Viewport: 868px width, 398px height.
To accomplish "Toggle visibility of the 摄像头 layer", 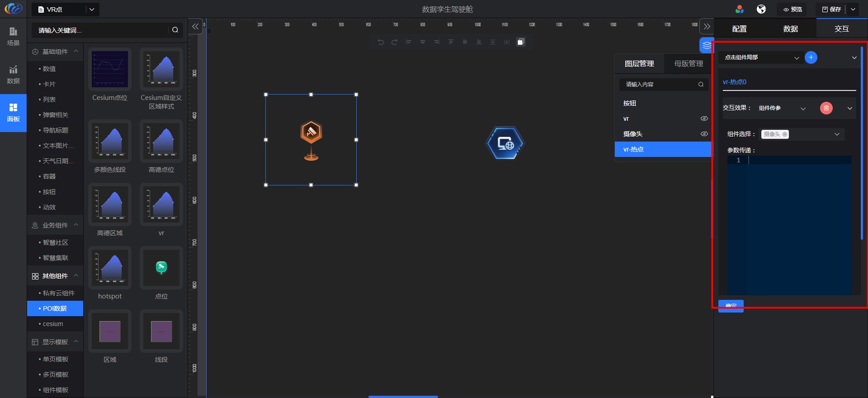I will [x=704, y=134].
